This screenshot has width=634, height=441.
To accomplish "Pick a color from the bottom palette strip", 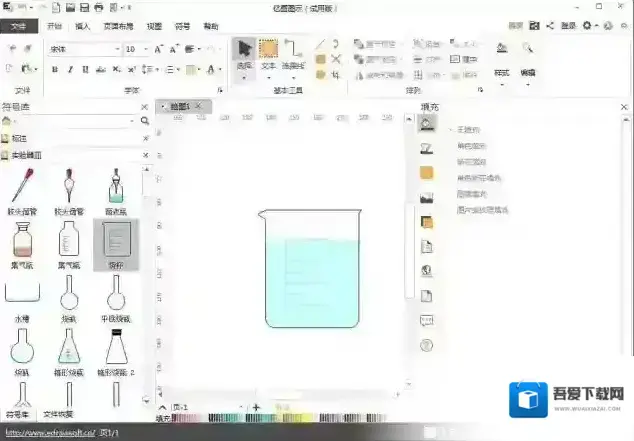I will point(300,418).
